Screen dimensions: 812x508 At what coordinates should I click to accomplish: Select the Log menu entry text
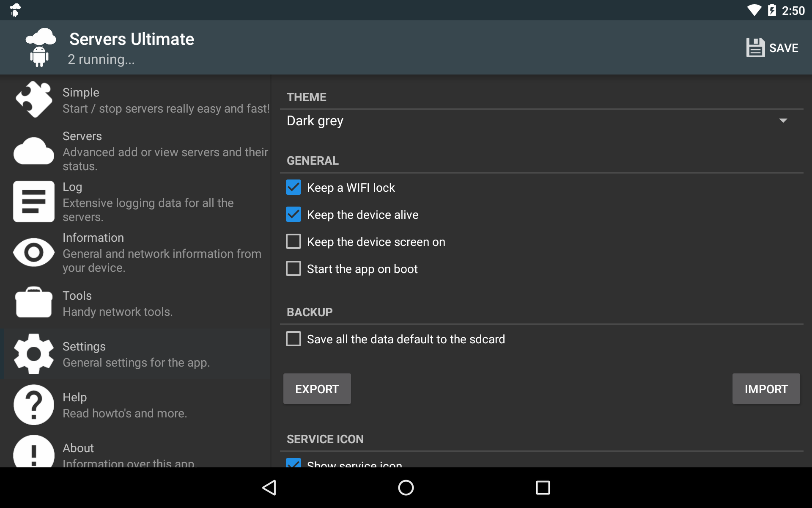tap(72, 187)
